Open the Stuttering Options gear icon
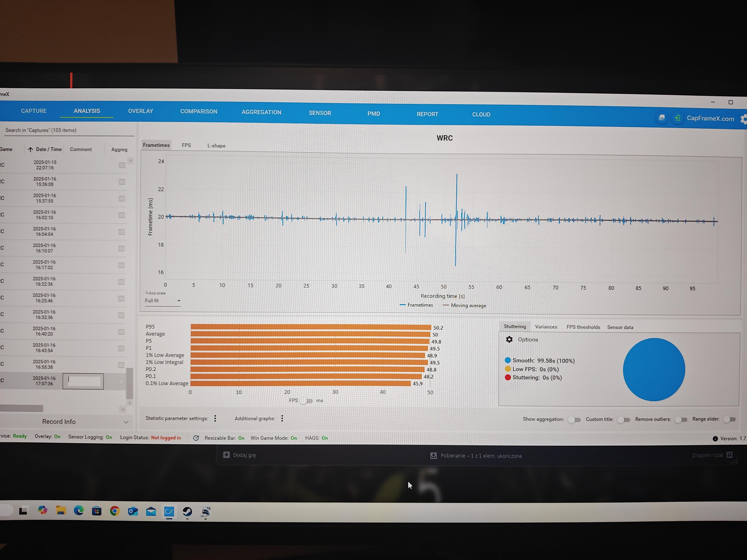 coord(509,340)
